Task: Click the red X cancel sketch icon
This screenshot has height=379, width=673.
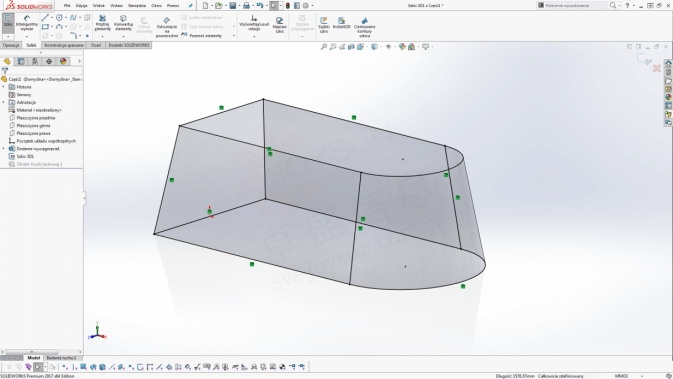Action: (656, 68)
